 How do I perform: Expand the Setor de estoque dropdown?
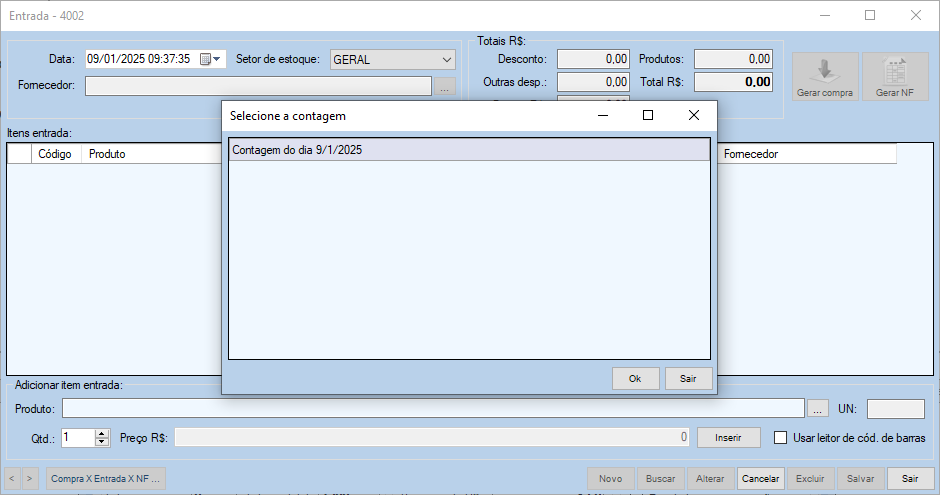click(447, 59)
